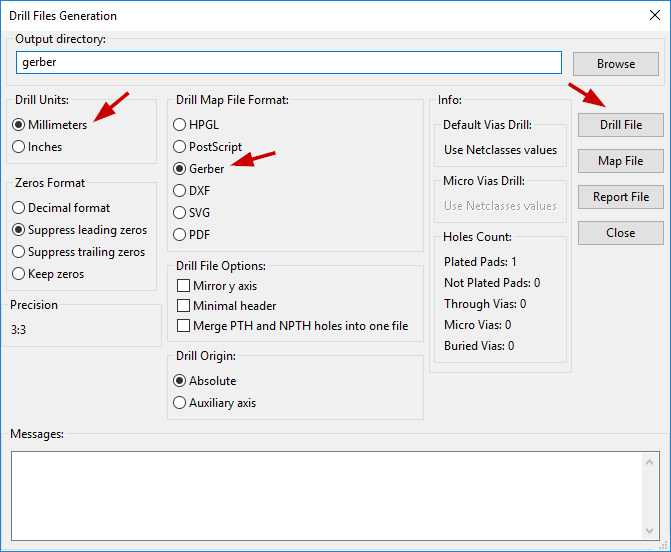
Task: Choose SVG drill map format
Action: point(192,212)
